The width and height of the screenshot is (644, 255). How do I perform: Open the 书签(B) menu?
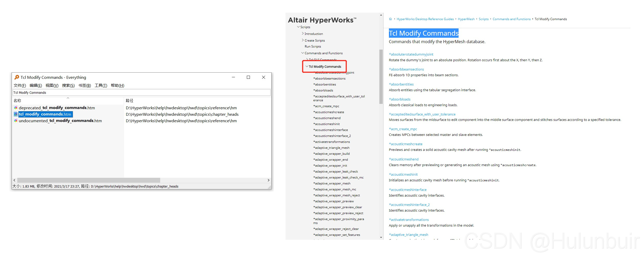coord(85,86)
